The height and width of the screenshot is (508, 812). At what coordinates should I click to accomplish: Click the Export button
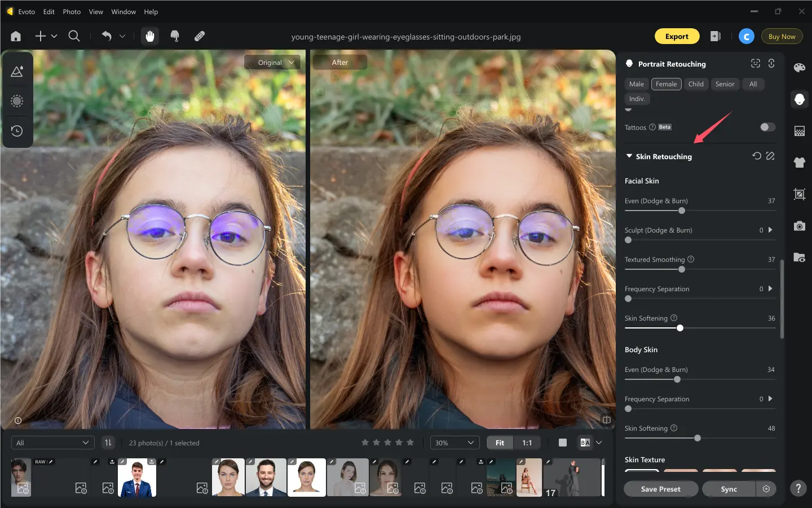tap(677, 36)
